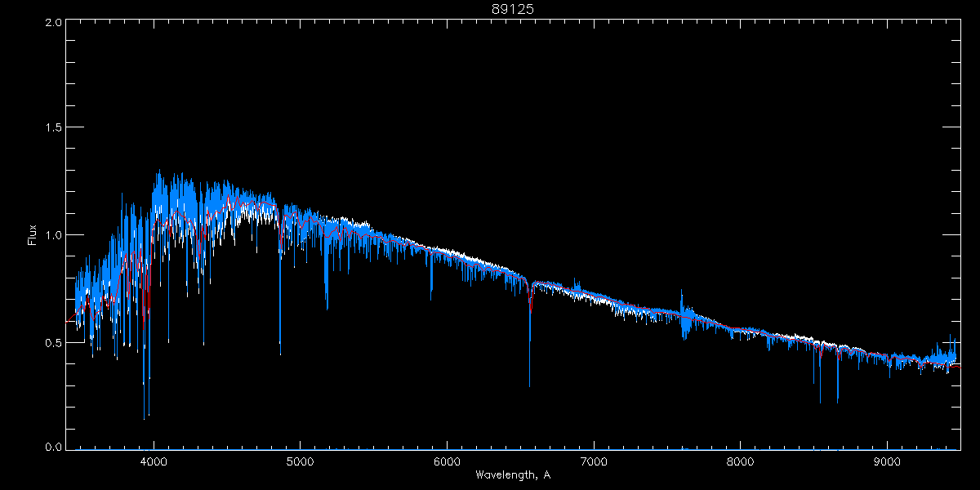Click the Flux y-axis label
The image size is (980, 490).
point(33,235)
